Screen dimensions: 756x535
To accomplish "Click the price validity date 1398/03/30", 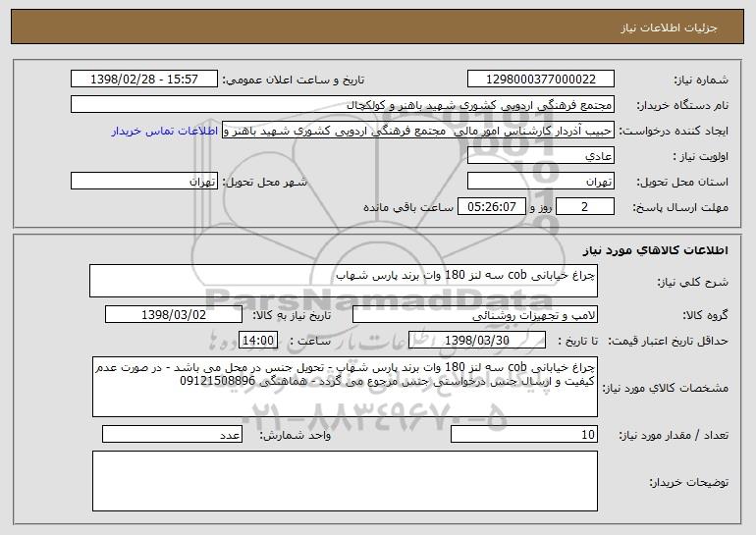I will 477,340.
